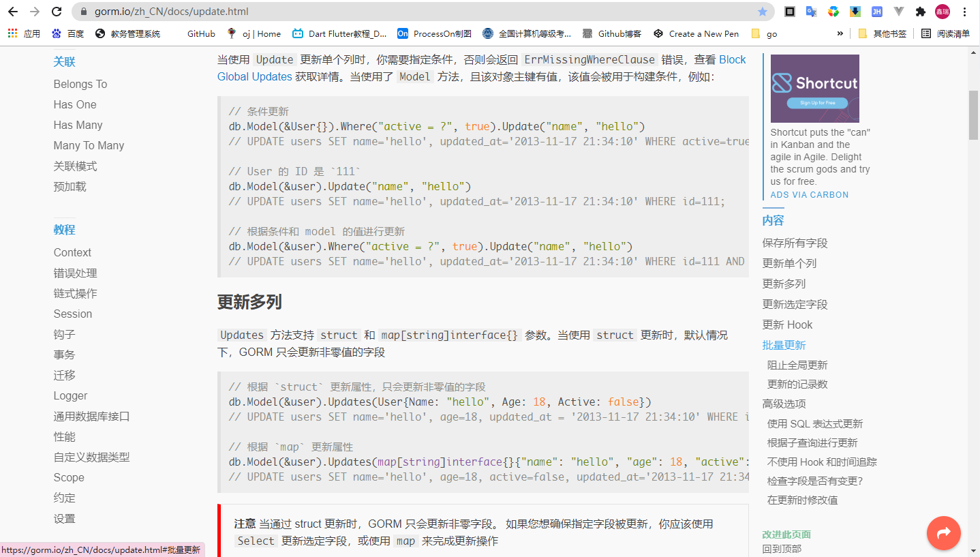This screenshot has width=980, height=557.
Task: Jump to 保存所有字段 section
Action: pyautogui.click(x=795, y=243)
